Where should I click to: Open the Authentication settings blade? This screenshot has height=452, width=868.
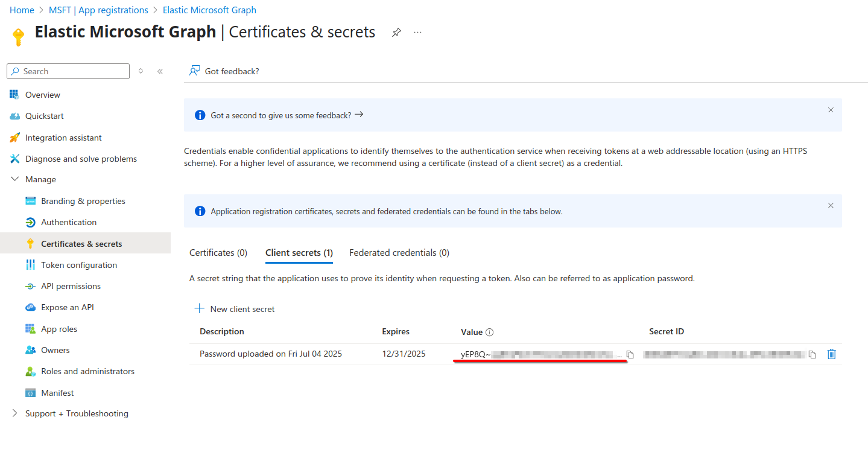[x=68, y=221]
